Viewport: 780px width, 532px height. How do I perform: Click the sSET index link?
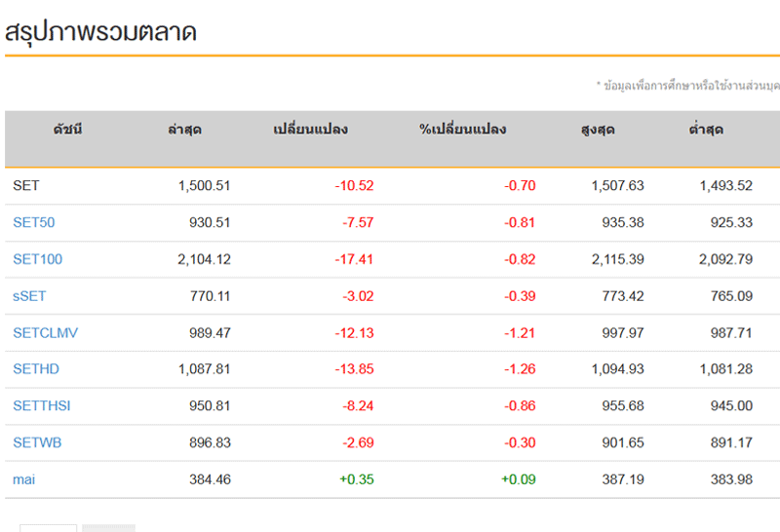pyautogui.click(x=30, y=296)
